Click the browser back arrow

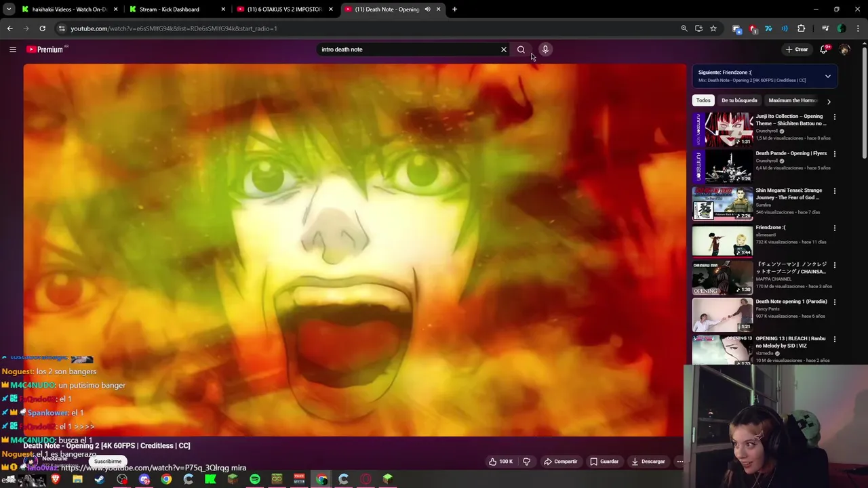coord(9,28)
